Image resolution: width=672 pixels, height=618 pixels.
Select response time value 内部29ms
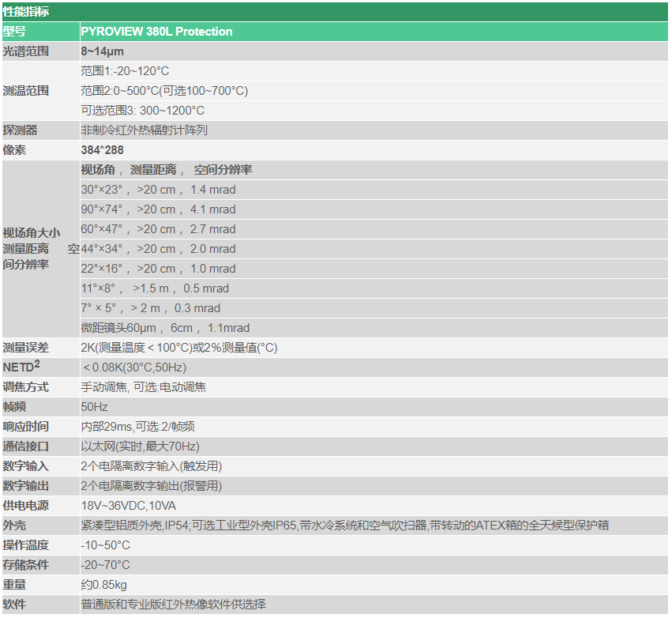[x=107, y=426]
